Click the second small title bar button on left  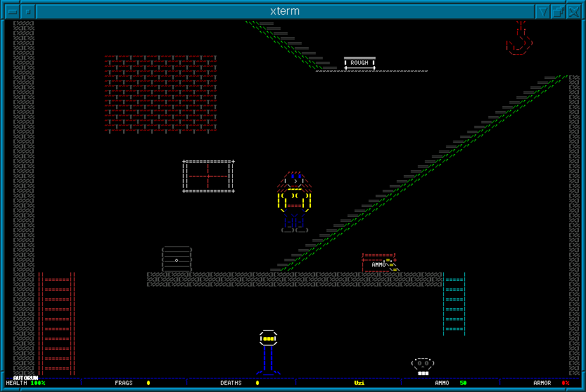(28, 11)
